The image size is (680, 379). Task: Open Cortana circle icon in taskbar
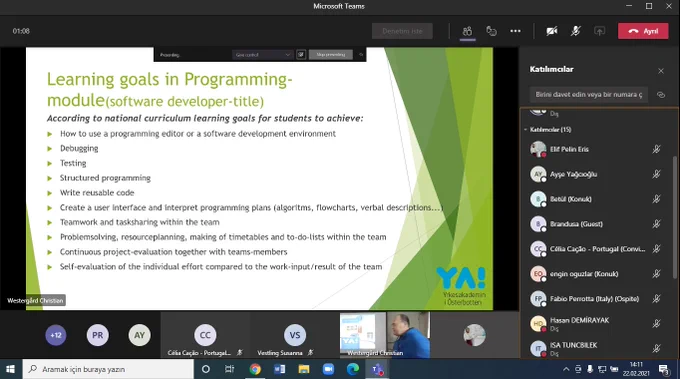206,369
